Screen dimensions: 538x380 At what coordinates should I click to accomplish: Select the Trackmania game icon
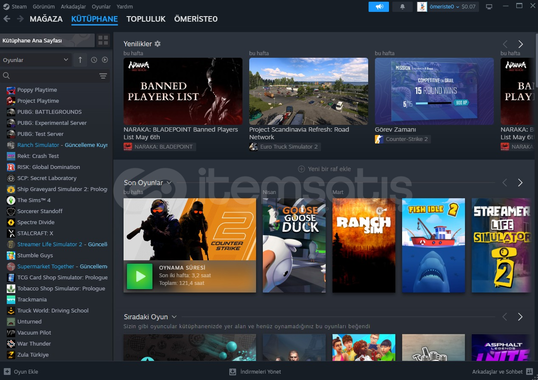11,299
